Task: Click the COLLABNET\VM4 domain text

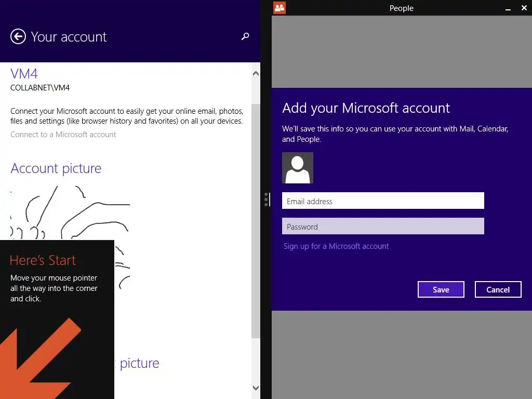Action: coord(40,88)
